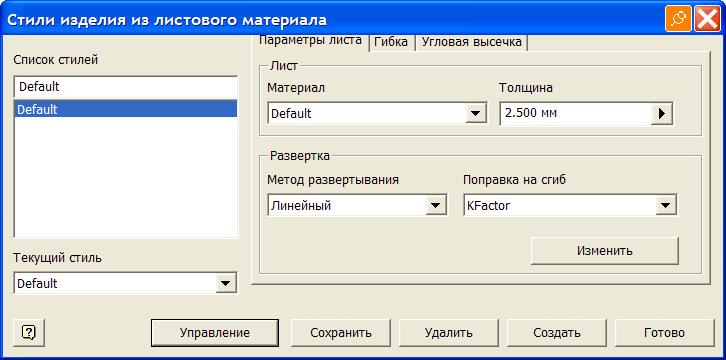The width and height of the screenshot is (726, 360).
Task: Close the sheet metal styles dialog
Action: 707,19
